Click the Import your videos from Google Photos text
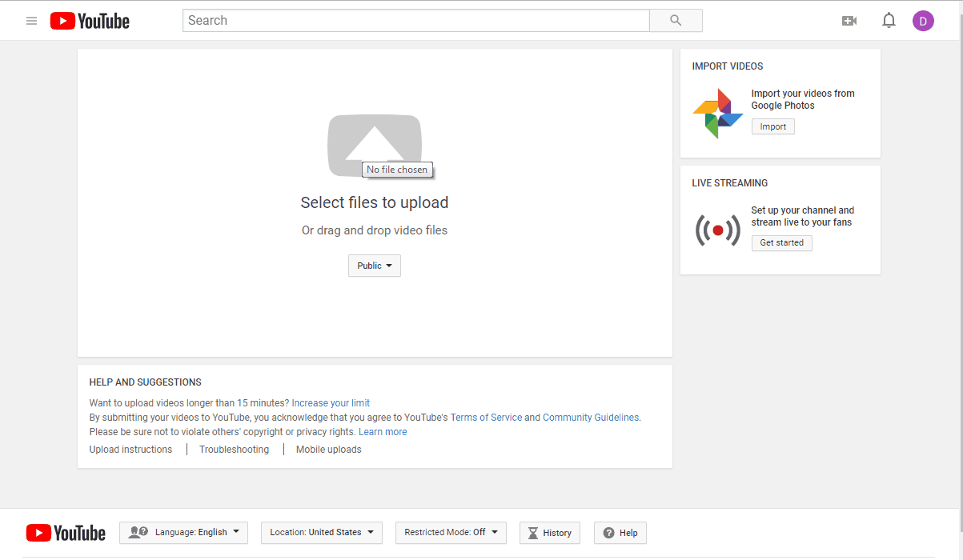963x560 pixels. [x=803, y=99]
